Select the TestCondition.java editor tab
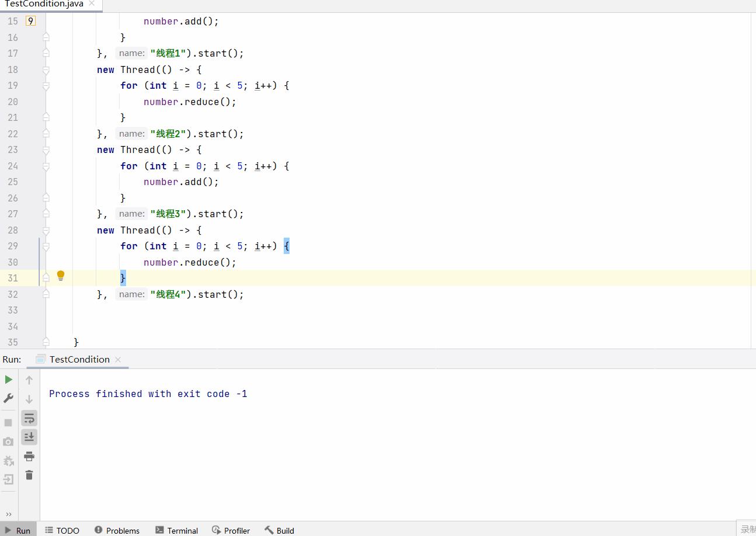 pos(44,4)
